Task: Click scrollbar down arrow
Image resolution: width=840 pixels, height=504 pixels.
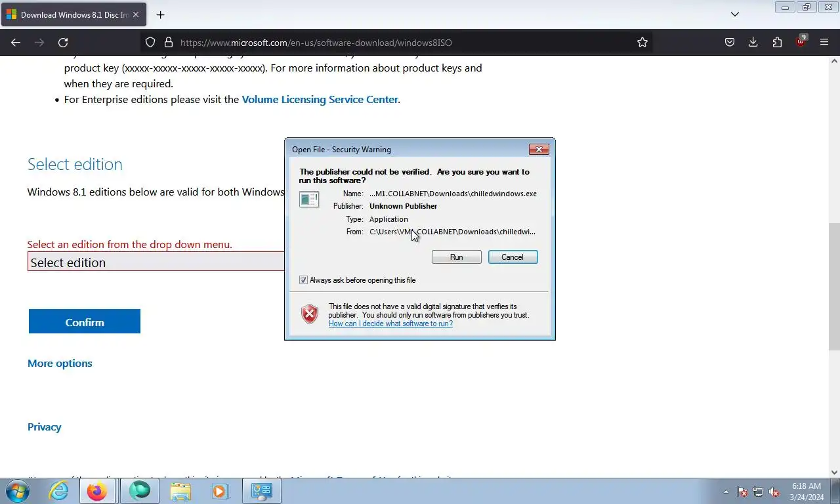Action: 834,472
